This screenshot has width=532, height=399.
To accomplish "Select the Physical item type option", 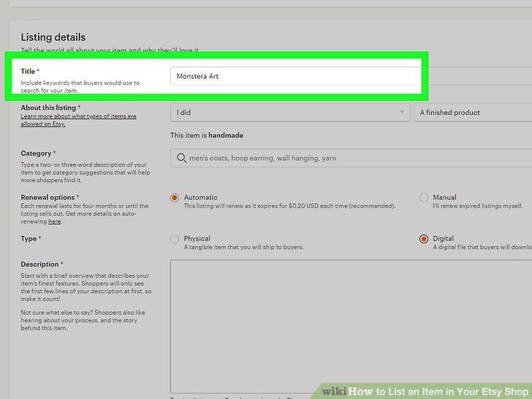I will [x=175, y=239].
